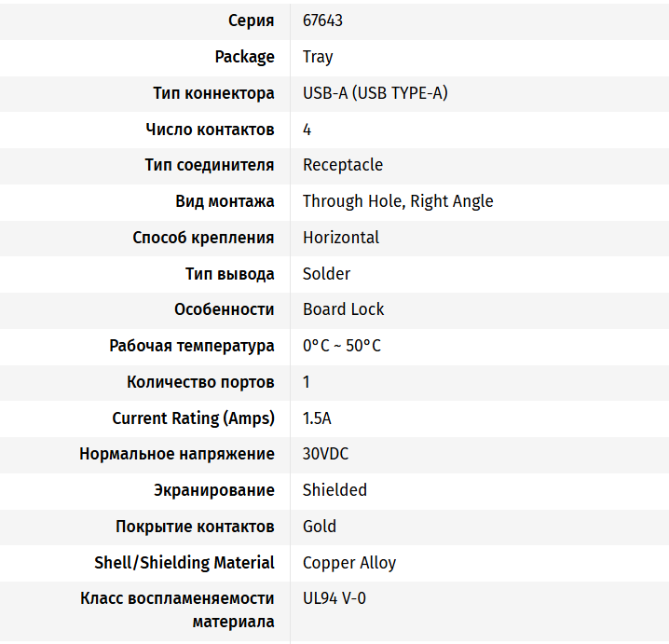Click the Solder value

click(x=327, y=274)
